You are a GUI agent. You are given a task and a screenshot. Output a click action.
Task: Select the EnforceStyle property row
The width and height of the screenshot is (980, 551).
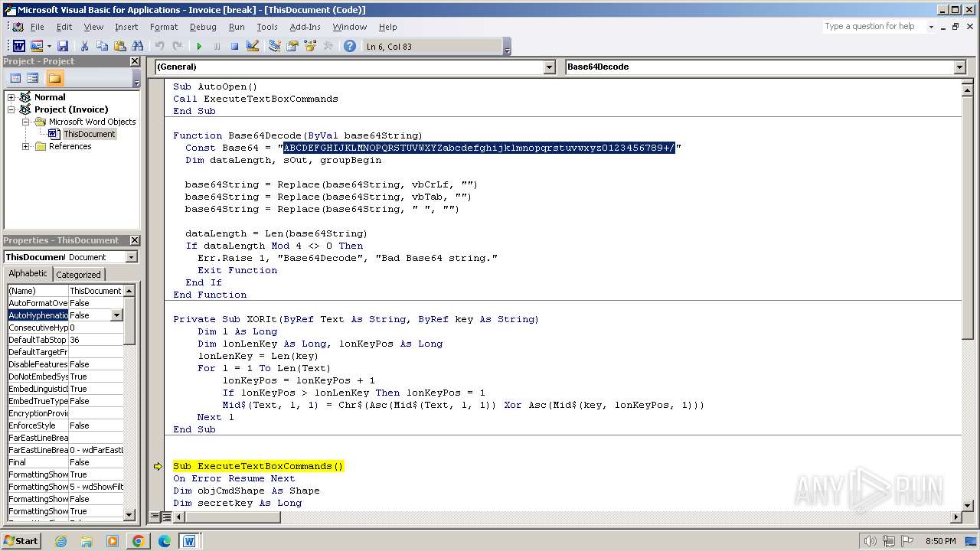coord(65,425)
